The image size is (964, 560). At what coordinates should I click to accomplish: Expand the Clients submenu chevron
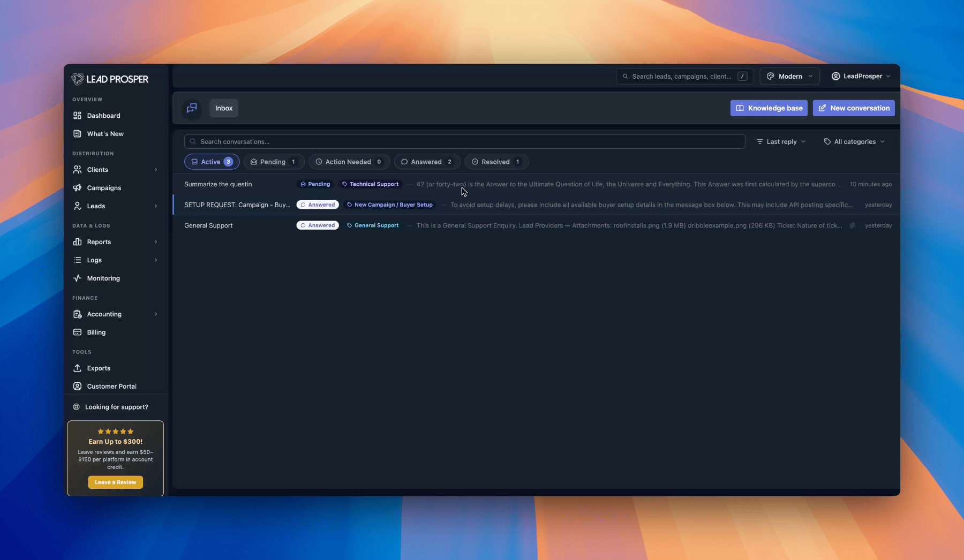[x=156, y=170]
